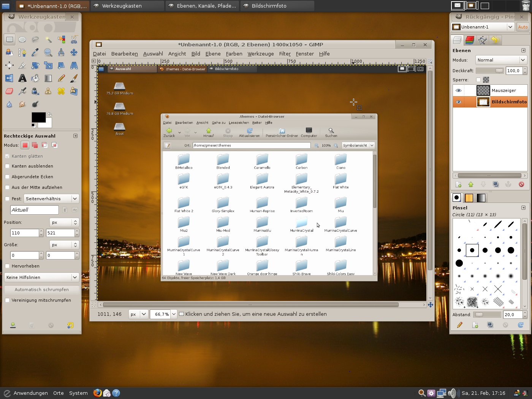Adjust the Deckkraft opacity slider
Image resolution: width=532 pixels, height=399 pixels.
pyautogui.click(x=489, y=71)
